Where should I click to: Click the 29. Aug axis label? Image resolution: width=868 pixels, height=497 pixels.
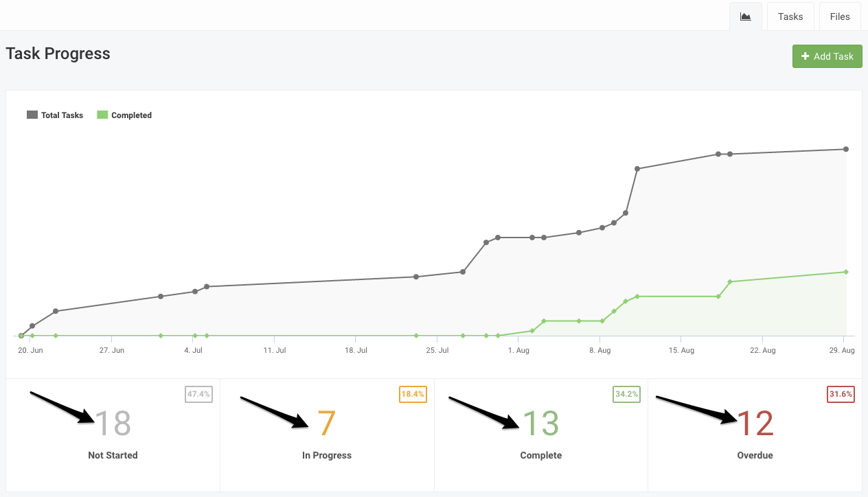[x=841, y=350]
